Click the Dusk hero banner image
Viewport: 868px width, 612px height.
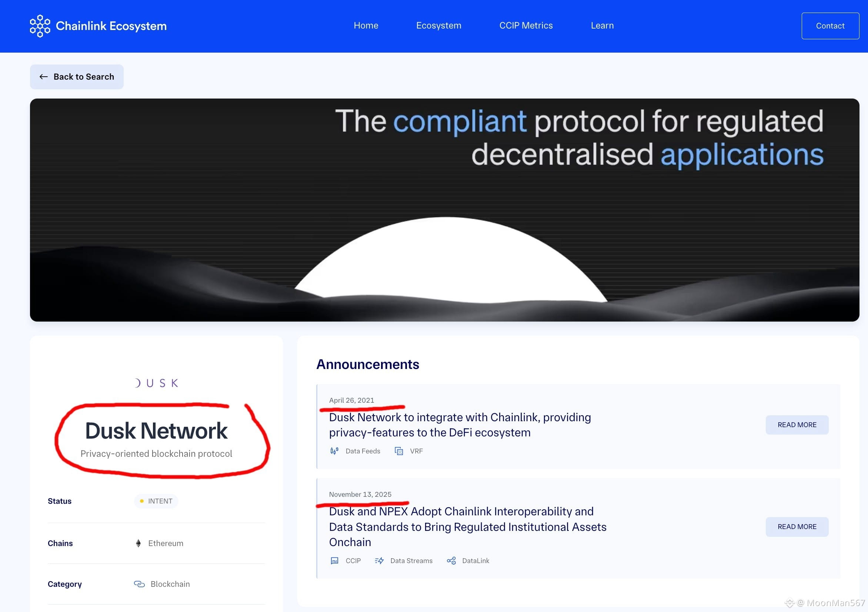click(445, 210)
